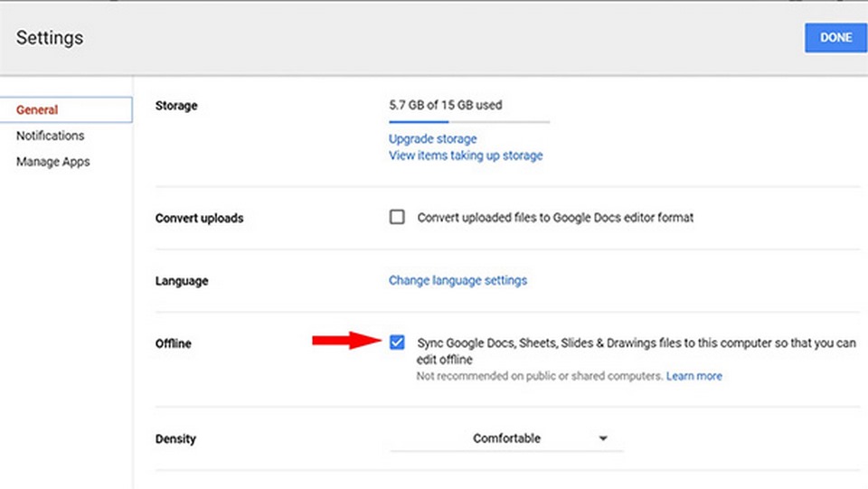Open the Comfortable density combo box
Image resolution: width=868 pixels, height=489 pixels.
point(506,438)
